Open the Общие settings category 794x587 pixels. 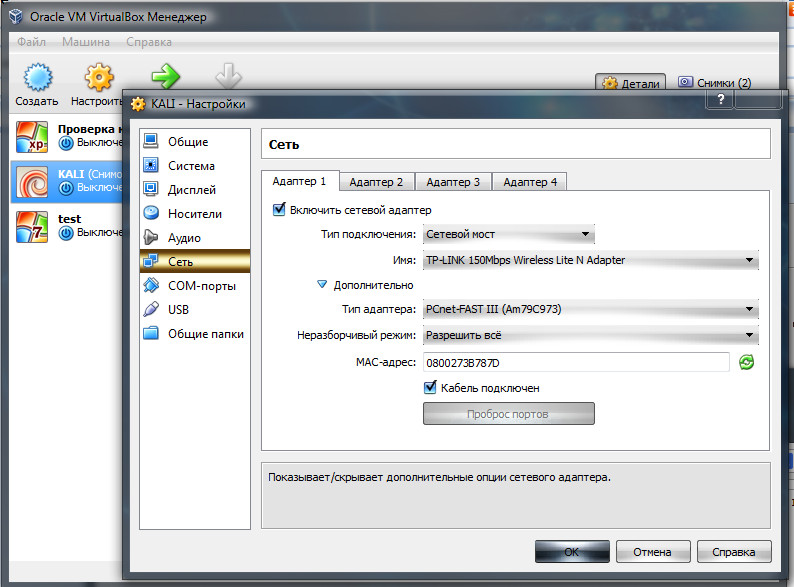coord(195,141)
